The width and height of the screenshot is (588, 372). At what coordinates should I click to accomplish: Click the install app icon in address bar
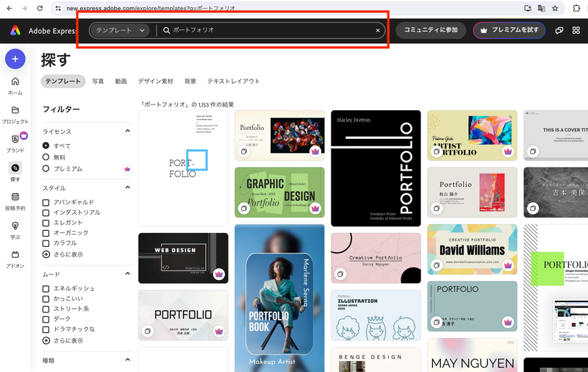528,8
